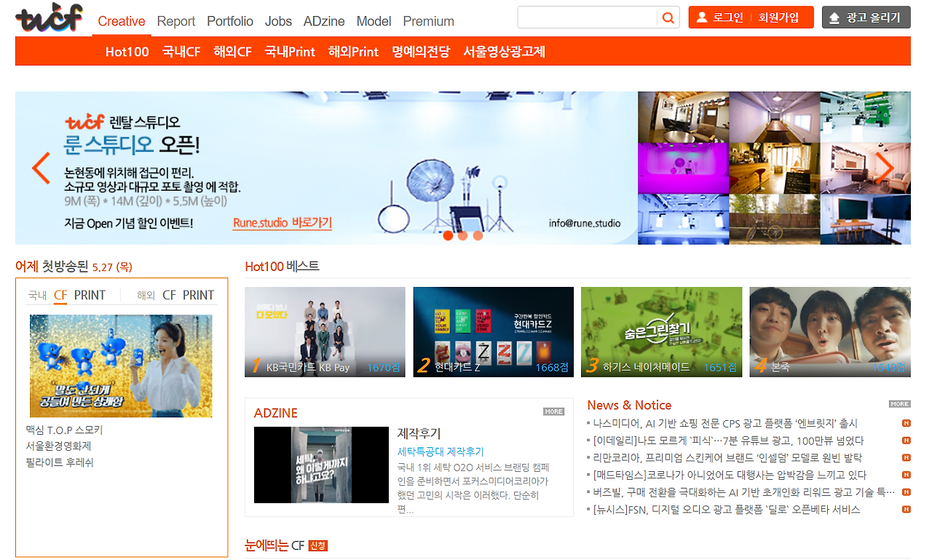Image resolution: width=932 pixels, height=560 pixels.
Task: Click the new badge beside 나스미디어 news
Action: pos(907,423)
